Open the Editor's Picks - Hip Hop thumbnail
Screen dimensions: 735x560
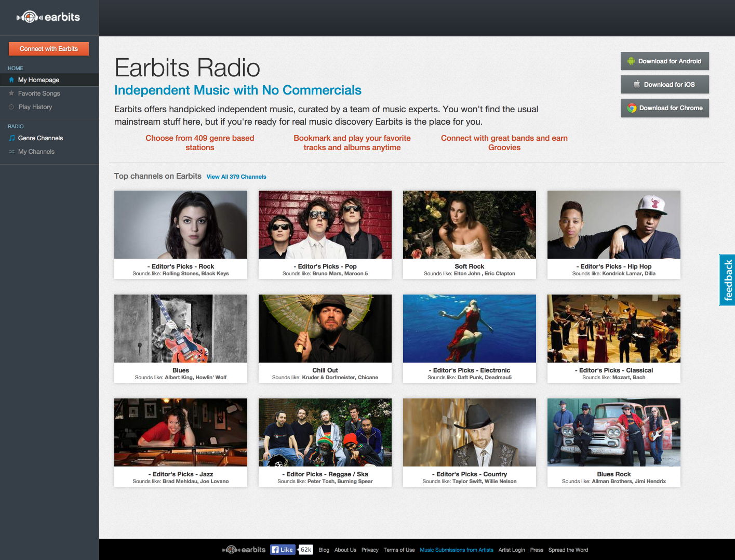614,224
